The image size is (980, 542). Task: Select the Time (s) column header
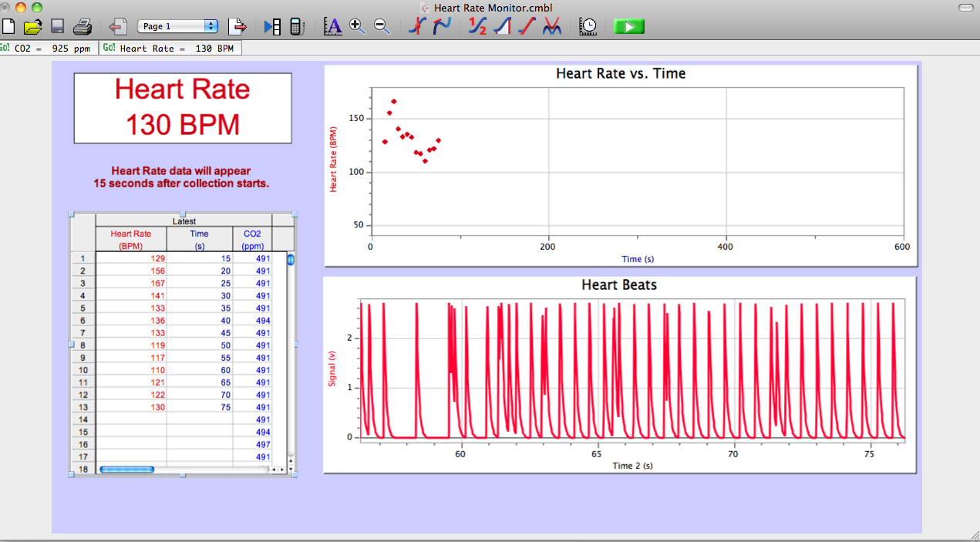coord(199,240)
